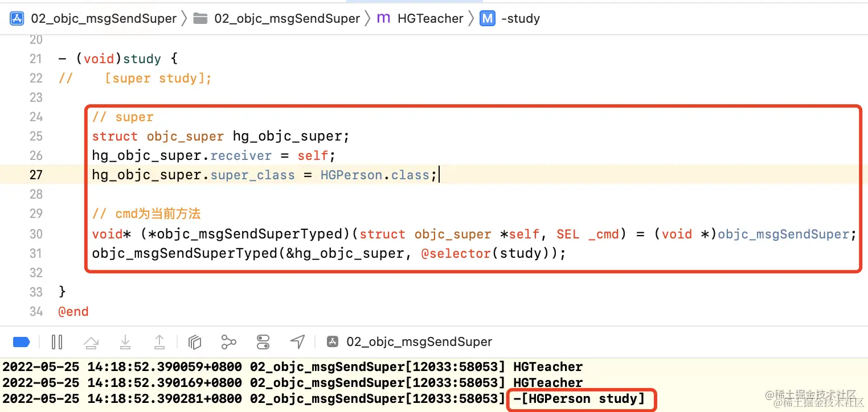868x412 pixels.
Task: Open the Debug Memory Graph tool
Action: (x=228, y=341)
